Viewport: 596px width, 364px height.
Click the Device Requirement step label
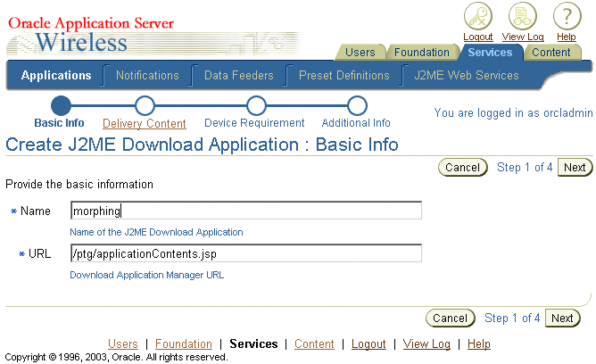(254, 123)
